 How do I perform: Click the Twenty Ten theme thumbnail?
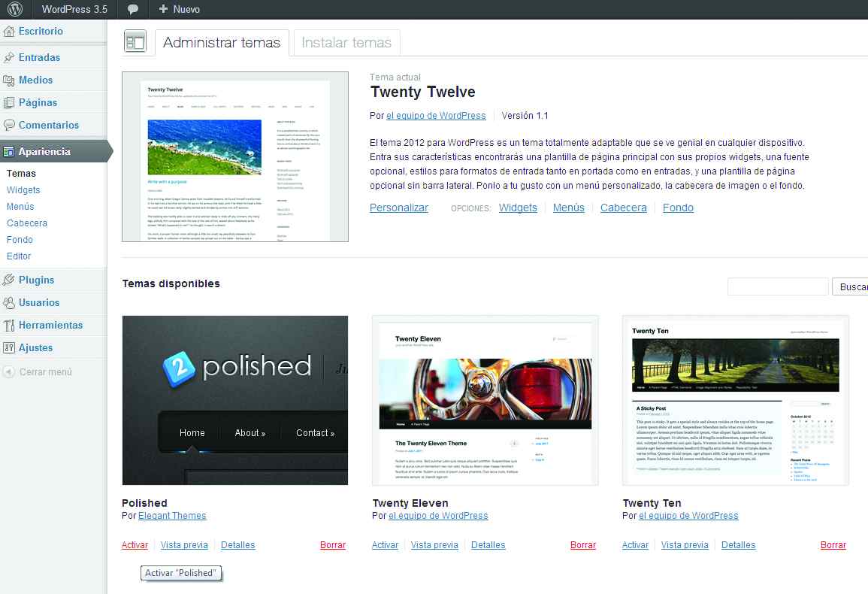[x=736, y=400]
